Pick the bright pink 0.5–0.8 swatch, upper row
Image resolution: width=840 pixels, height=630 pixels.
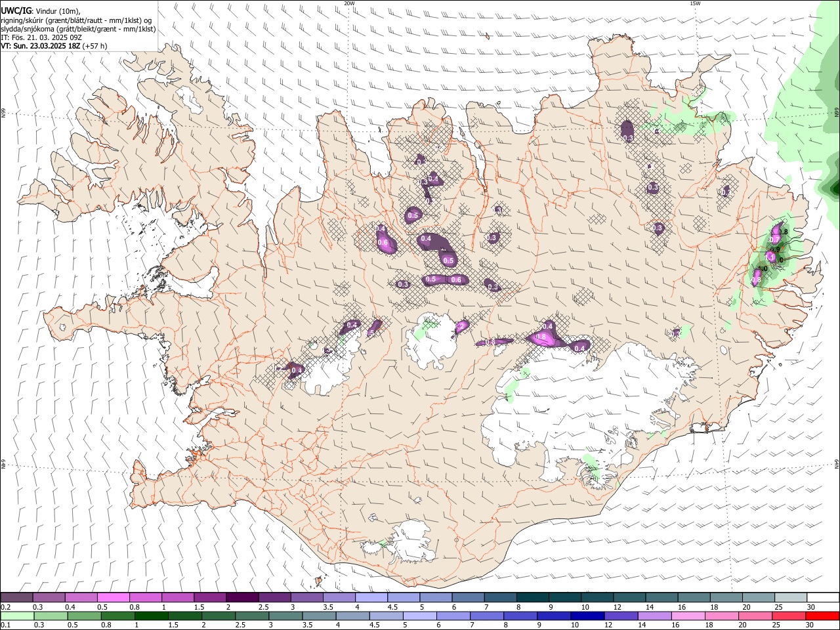pyautogui.click(x=113, y=598)
